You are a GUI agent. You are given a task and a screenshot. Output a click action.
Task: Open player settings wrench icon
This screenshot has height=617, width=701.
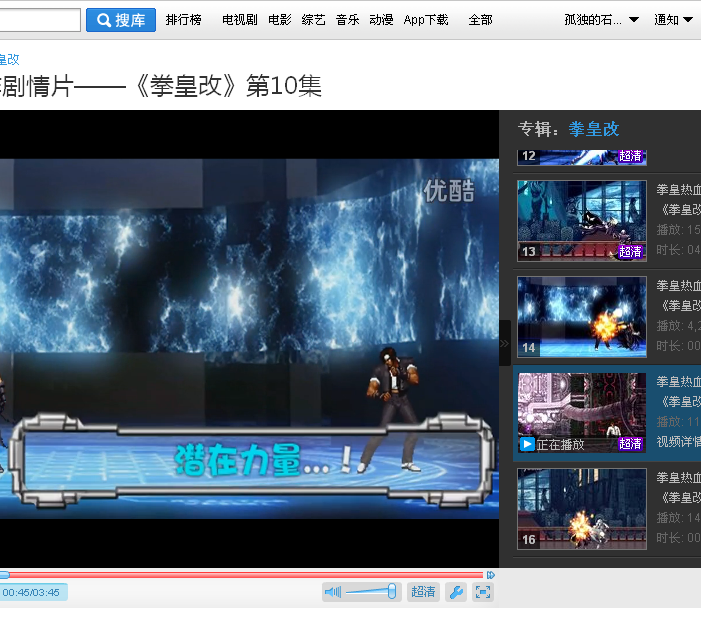tap(456, 592)
